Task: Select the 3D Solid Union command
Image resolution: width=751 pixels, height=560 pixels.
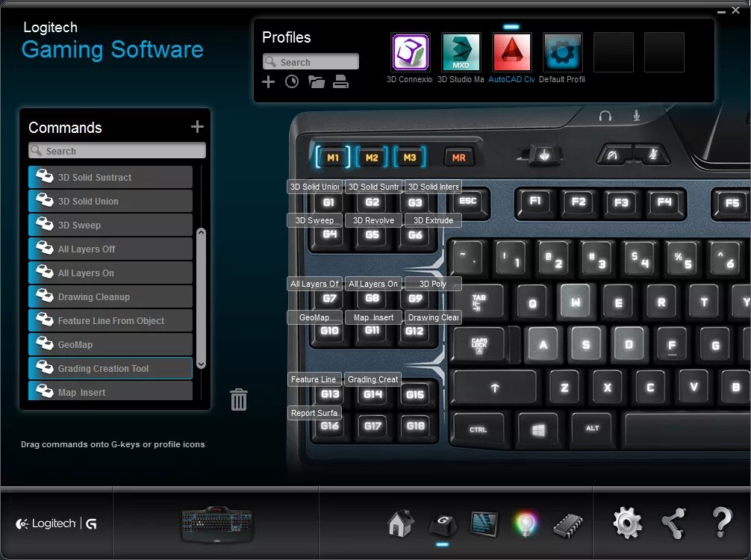Action: click(110, 201)
